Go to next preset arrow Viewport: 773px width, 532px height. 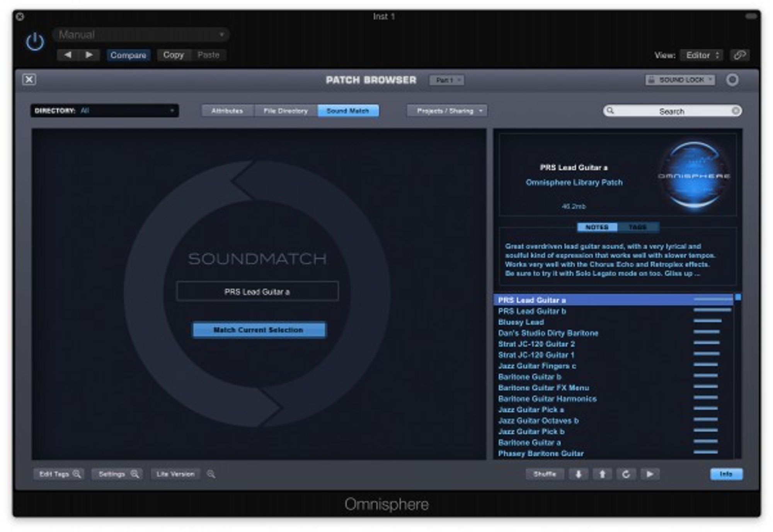(89, 55)
